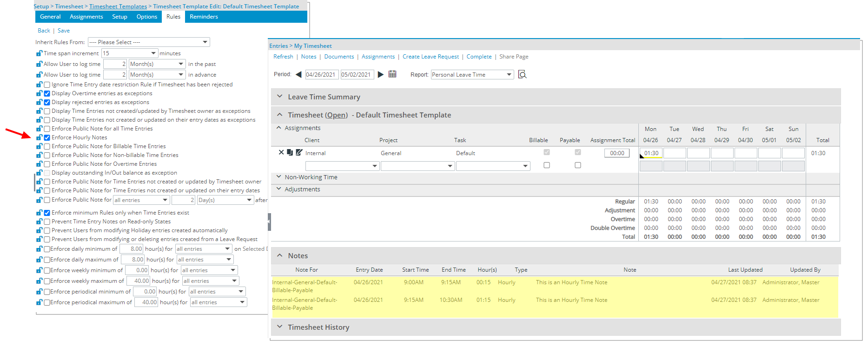The image size is (868, 346).
Task: Go to the previous timesheet period
Action: tap(298, 74)
